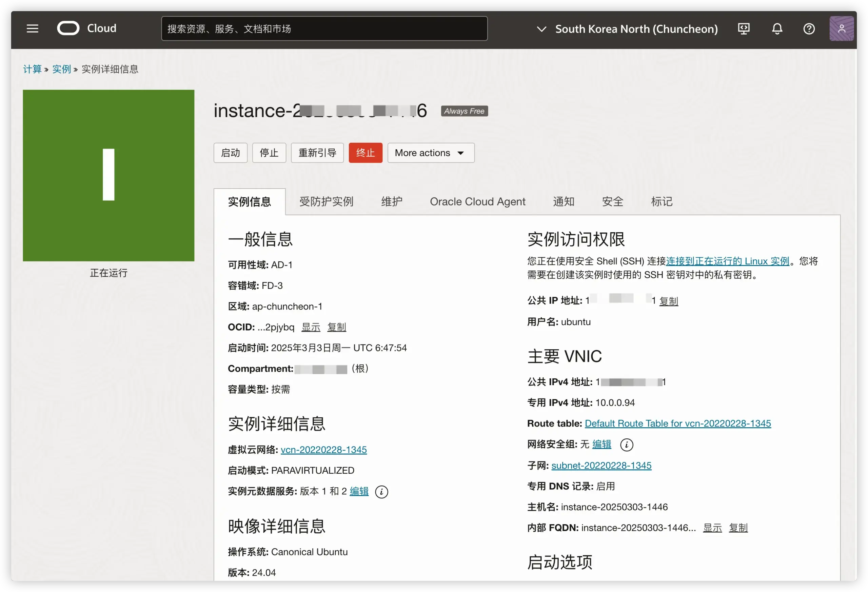Open the user profile avatar
Screen dimensions: 868x592
pyautogui.click(x=841, y=29)
